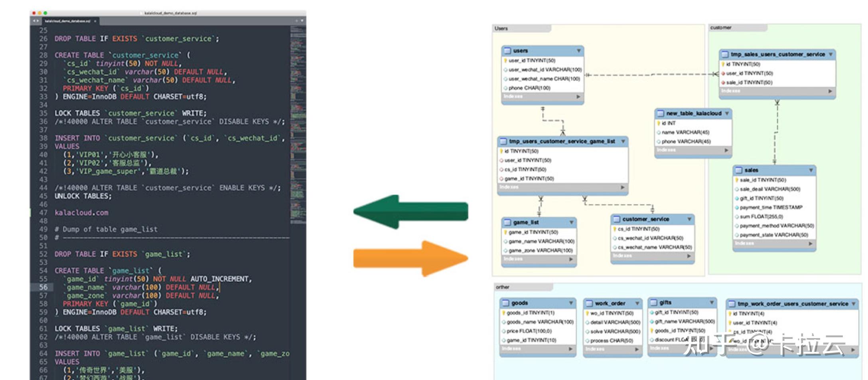Viewport: 868px width, 380px height.
Task: Collapse the users table via its header arrow
Action: click(578, 51)
